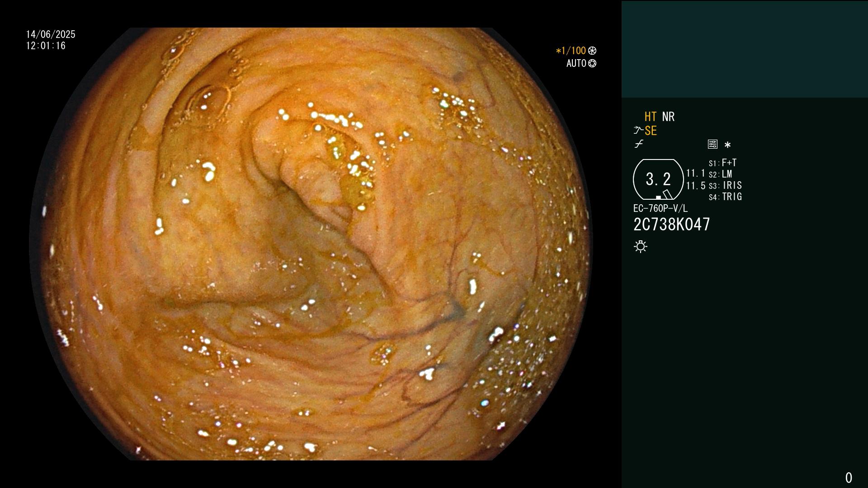Click the light source lamp icon
Viewport: 868px width, 488px height.
[641, 246]
